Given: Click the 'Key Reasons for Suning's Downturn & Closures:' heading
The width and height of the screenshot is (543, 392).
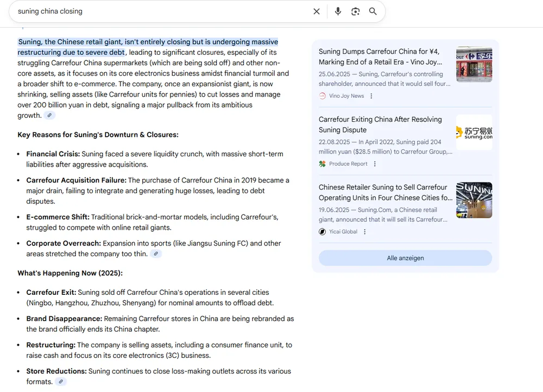Looking at the screenshot, I should point(98,135).
